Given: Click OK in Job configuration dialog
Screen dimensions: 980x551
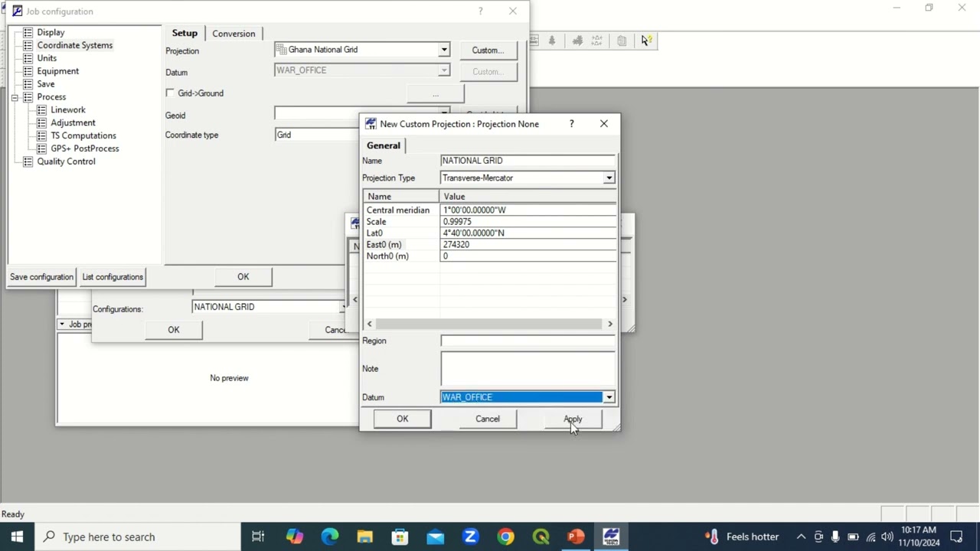Looking at the screenshot, I should click(x=243, y=277).
